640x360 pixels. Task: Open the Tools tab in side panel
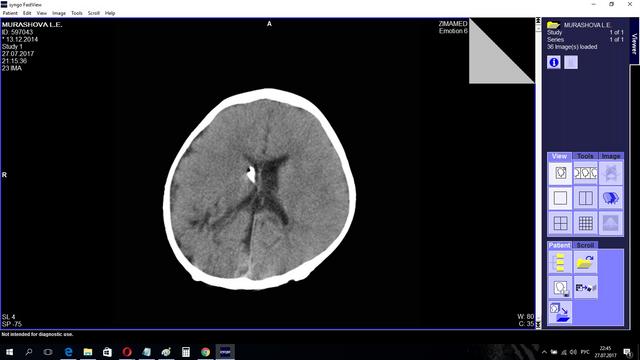click(585, 156)
